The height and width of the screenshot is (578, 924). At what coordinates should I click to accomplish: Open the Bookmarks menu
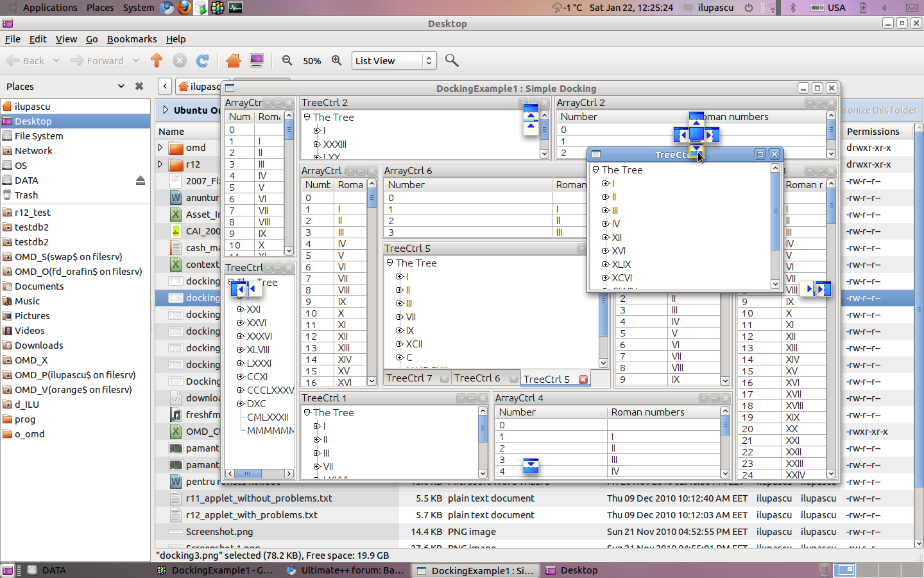coord(132,39)
